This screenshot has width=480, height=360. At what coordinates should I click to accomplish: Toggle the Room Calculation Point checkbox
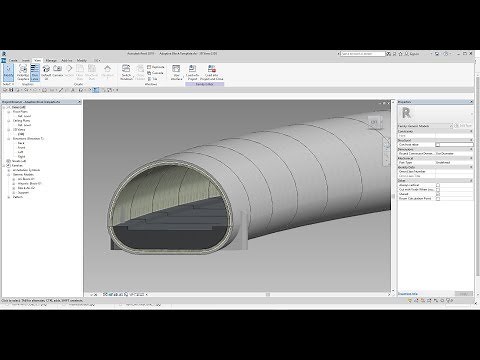tap(438, 199)
